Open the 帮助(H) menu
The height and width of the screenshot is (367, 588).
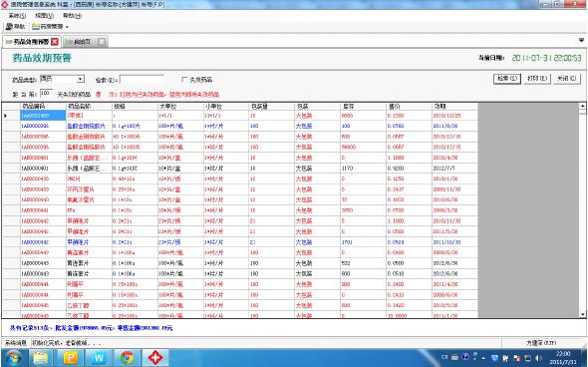72,15
